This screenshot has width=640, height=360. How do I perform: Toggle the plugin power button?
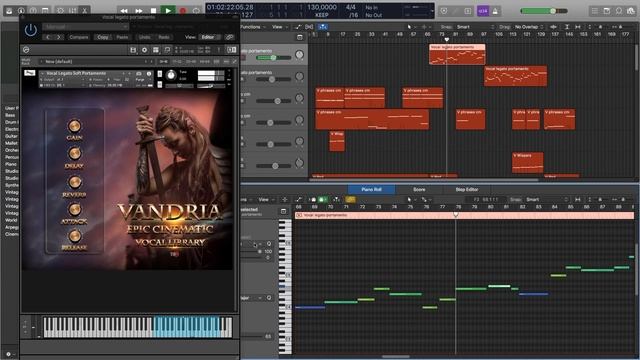point(31,30)
